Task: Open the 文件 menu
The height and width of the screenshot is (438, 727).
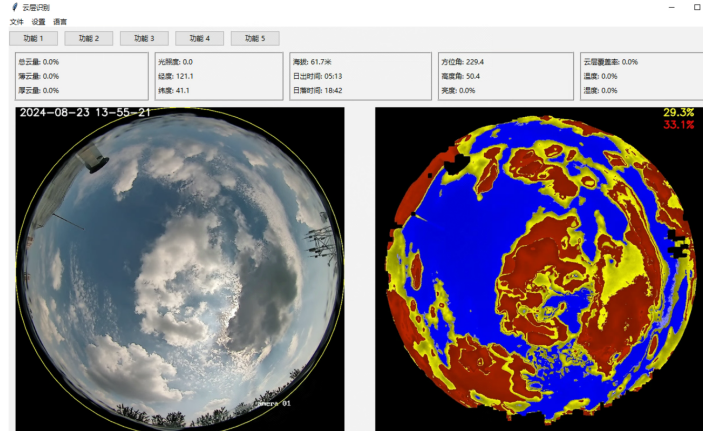Action: click(x=16, y=21)
